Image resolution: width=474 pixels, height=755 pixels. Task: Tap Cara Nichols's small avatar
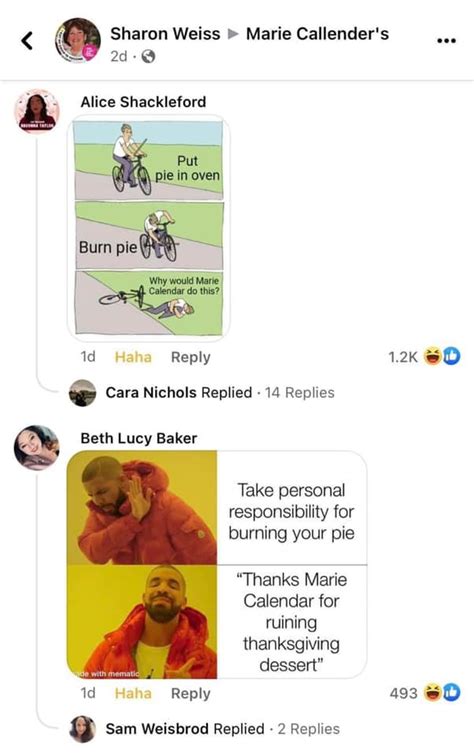83,393
